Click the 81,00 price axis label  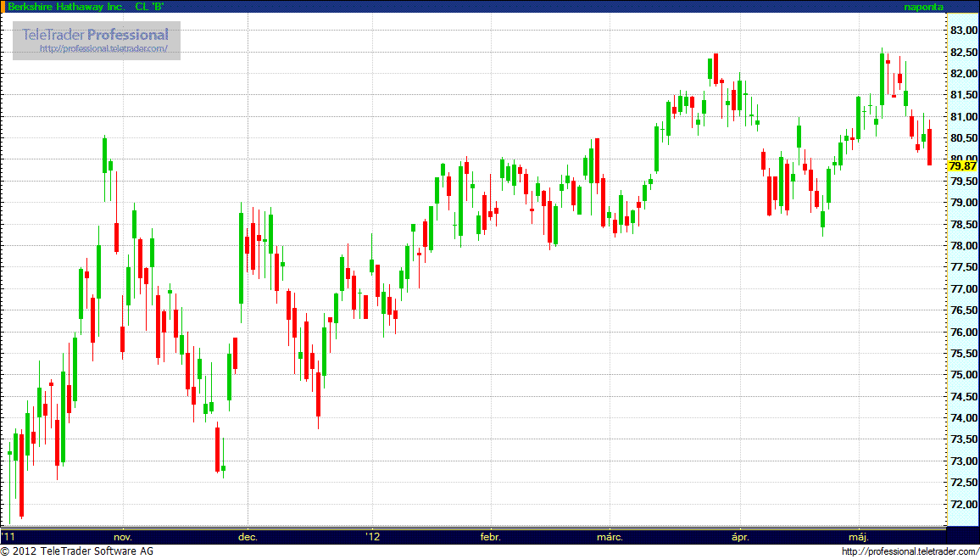point(963,116)
